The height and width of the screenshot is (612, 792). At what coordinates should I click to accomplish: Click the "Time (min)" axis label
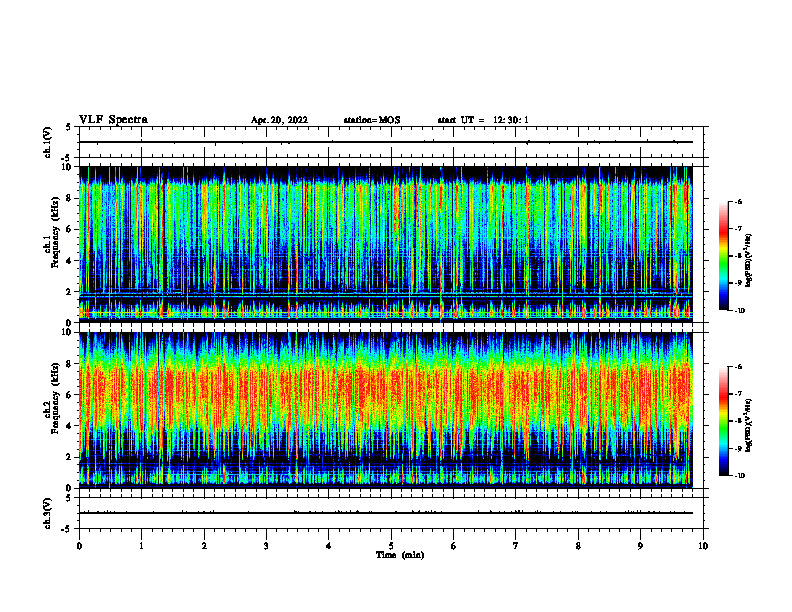[400, 555]
